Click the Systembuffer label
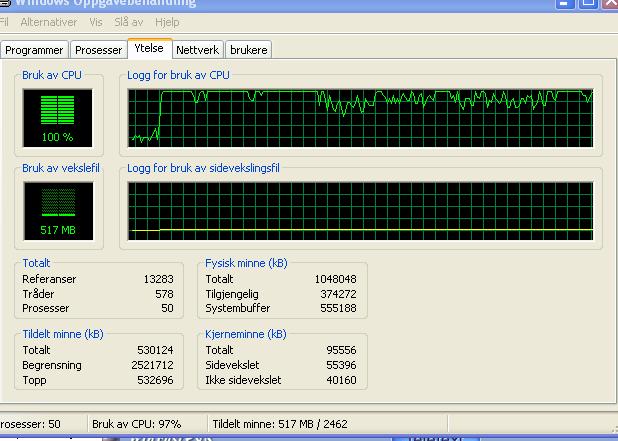This screenshot has width=618, height=441. click(238, 308)
